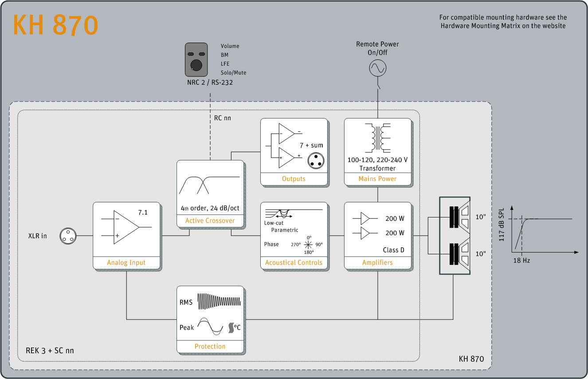Viewport: 588px width, 379px height.
Task: Click the crossover filter curve graphic
Action: point(209,185)
